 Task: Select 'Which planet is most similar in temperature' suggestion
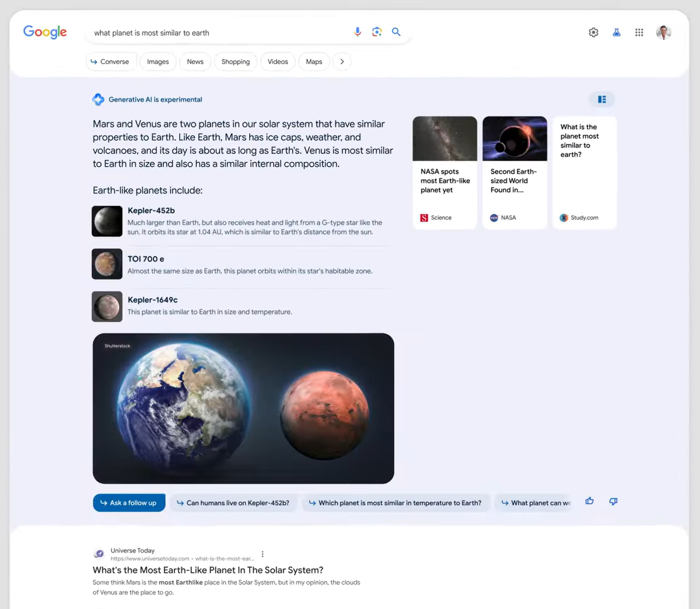pos(395,503)
